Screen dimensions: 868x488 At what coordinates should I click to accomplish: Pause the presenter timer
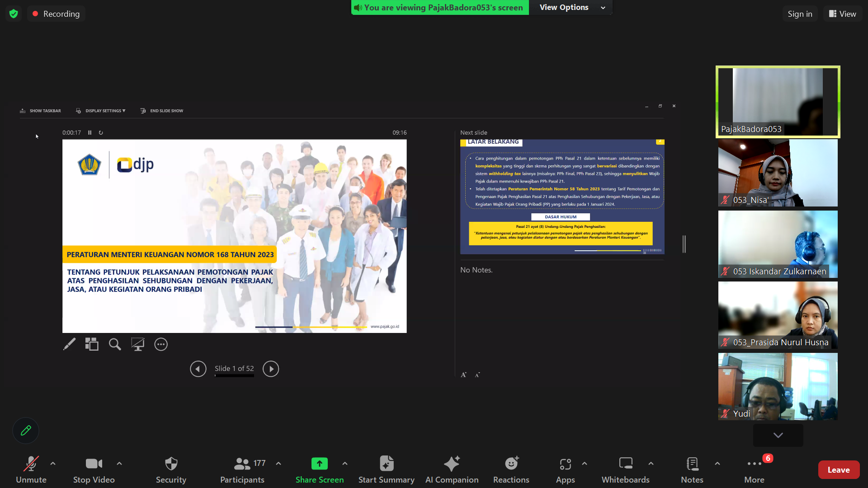[x=90, y=133]
